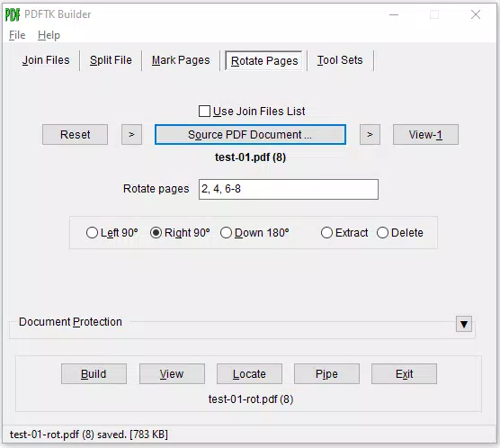Click the View-1 button

point(425,135)
